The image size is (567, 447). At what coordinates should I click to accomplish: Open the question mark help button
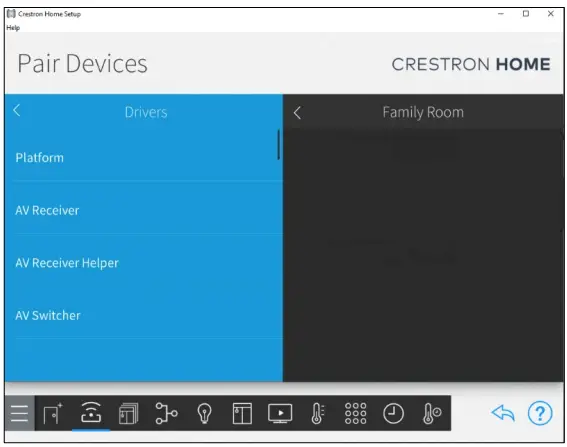click(540, 413)
